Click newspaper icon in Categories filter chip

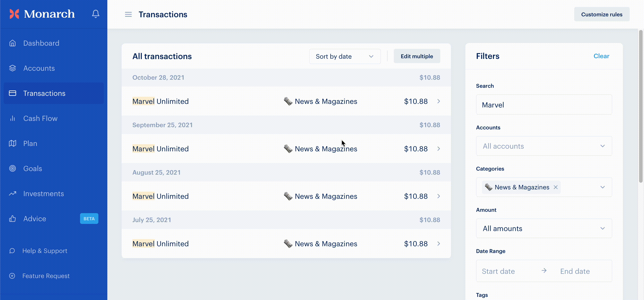tap(489, 187)
